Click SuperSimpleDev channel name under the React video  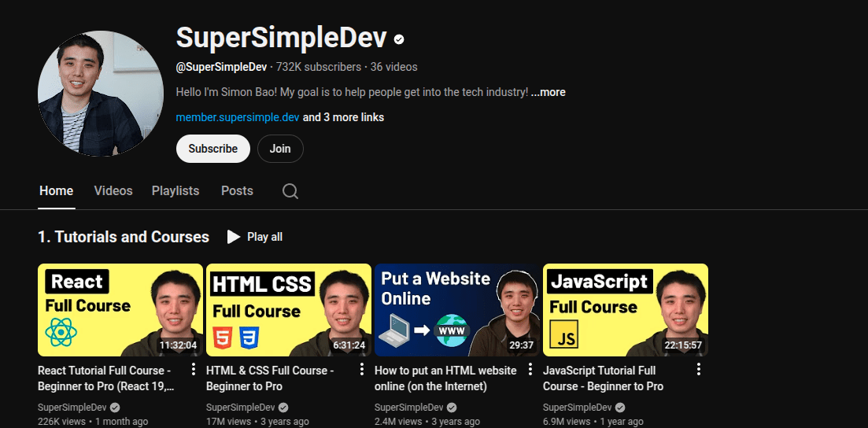point(72,408)
